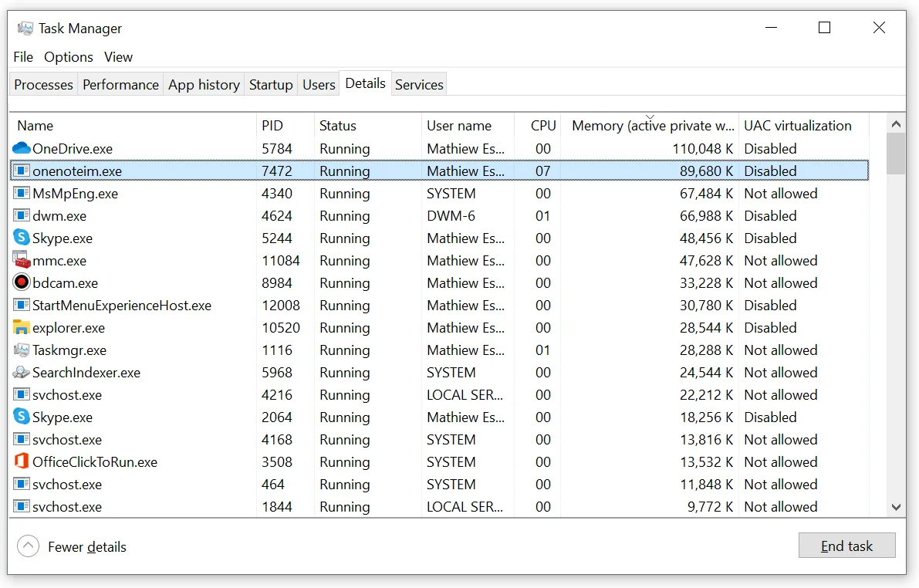Image resolution: width=919 pixels, height=588 pixels.
Task: Select the dwm.exe process name
Action: point(59,216)
